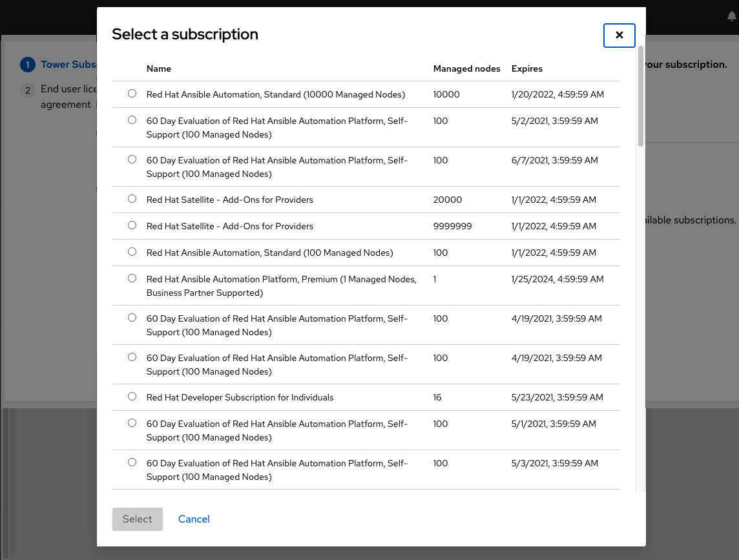Open the End user license agreement step behind the dialog
This screenshot has width=739, height=560.
(x=68, y=97)
